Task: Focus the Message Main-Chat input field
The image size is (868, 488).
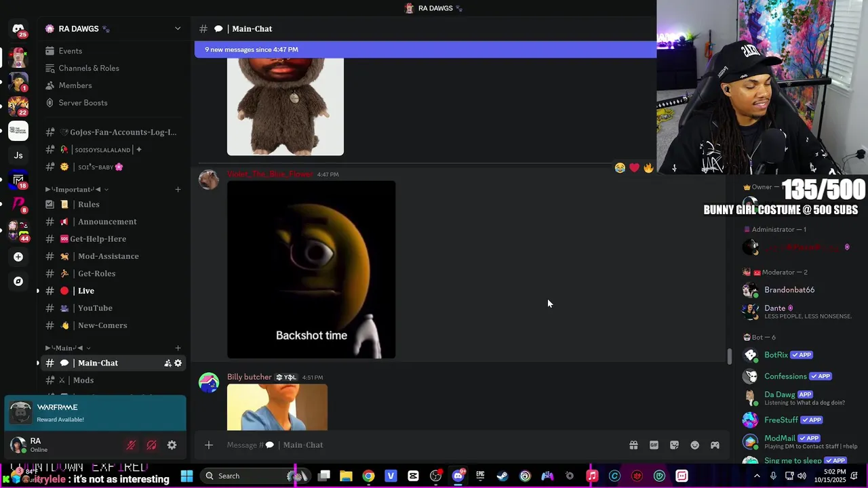Action: [x=420, y=445]
